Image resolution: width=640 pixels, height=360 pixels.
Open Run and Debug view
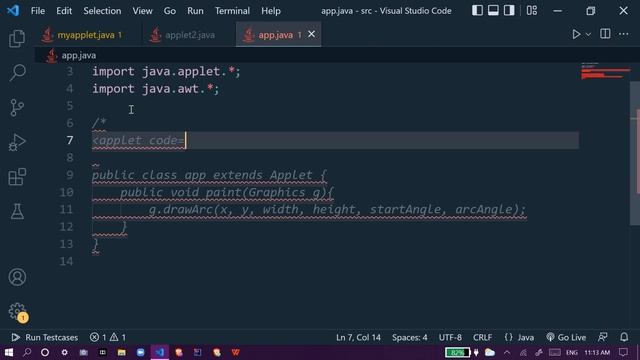coord(17,142)
